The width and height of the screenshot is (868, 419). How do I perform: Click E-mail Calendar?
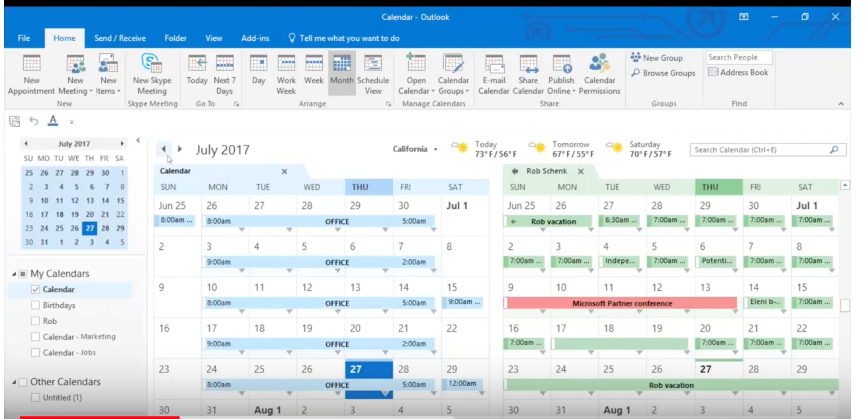pos(493,75)
